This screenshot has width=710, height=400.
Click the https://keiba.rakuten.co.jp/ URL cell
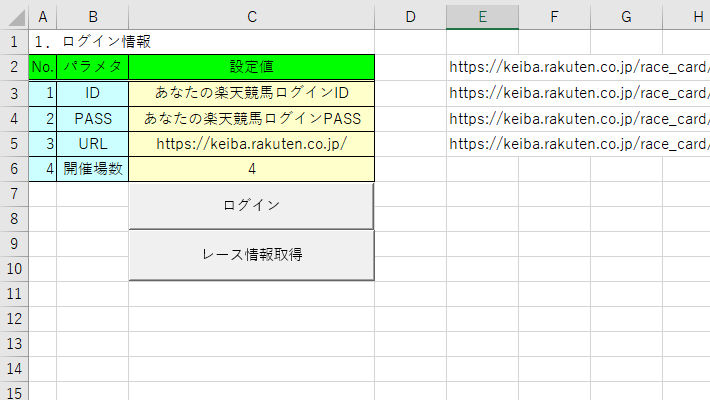click(x=252, y=144)
